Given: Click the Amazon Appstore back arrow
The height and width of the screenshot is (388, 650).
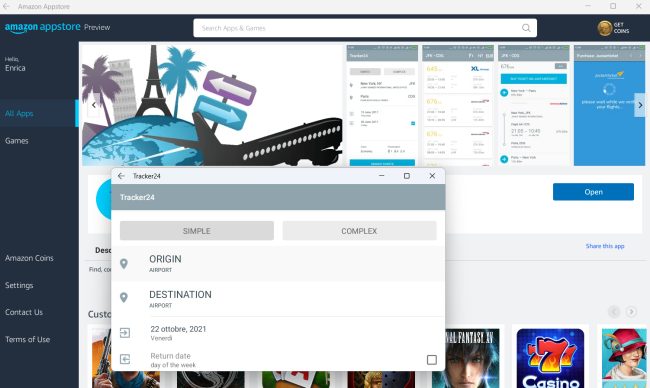Looking at the screenshot, I should tap(6, 6).
